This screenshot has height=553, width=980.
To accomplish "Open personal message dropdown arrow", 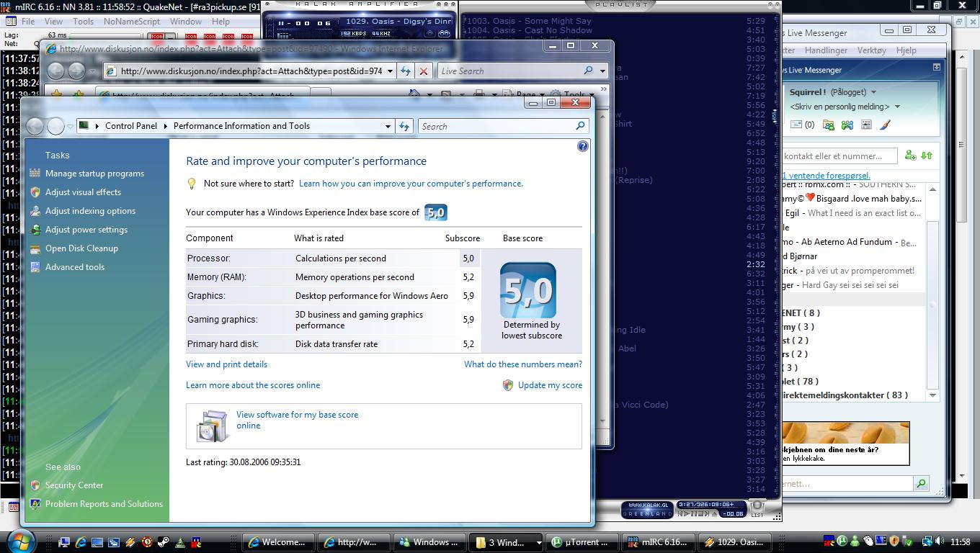I will coord(897,107).
